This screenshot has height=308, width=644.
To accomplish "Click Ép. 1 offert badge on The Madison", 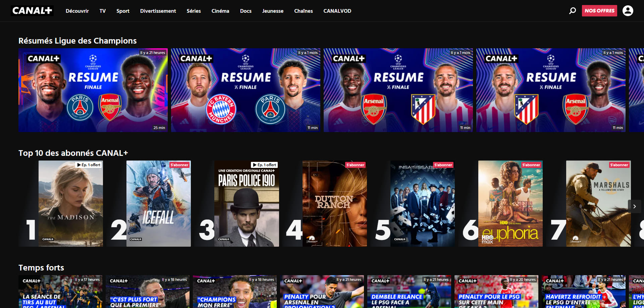I will point(89,165).
